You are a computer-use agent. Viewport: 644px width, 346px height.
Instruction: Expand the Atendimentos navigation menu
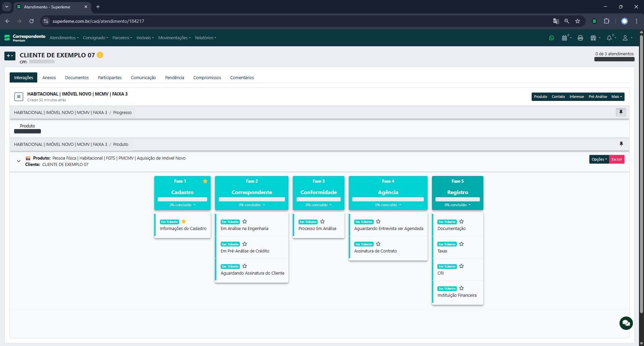point(64,38)
